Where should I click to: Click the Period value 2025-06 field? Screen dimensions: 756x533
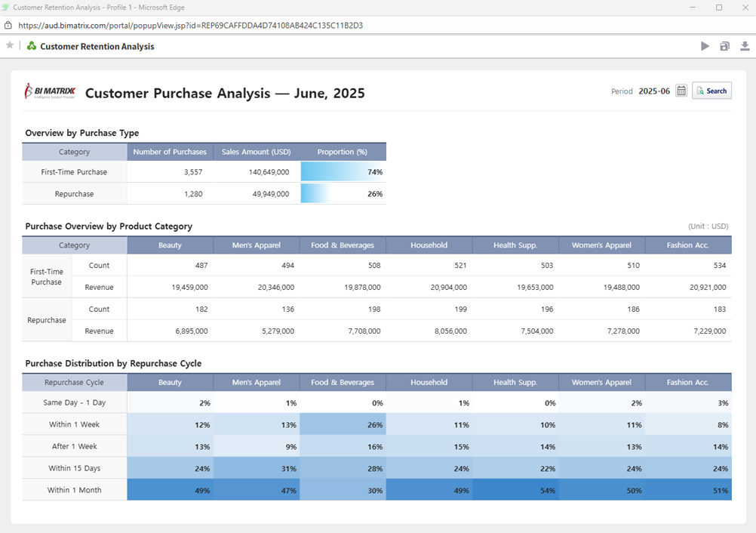(x=653, y=91)
